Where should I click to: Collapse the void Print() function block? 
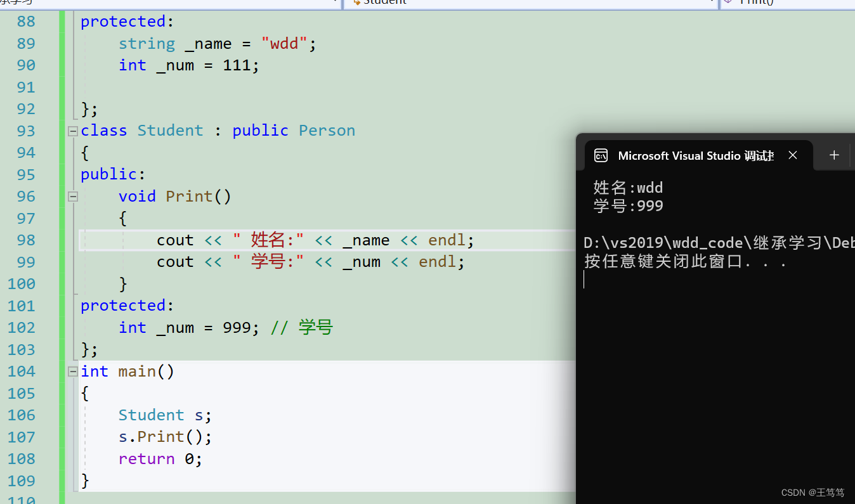pyautogui.click(x=73, y=197)
